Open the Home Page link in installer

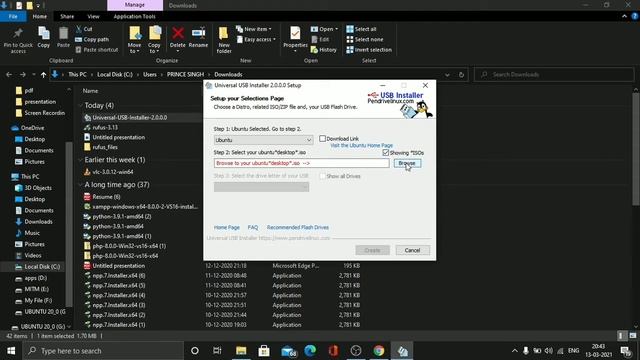point(227,227)
